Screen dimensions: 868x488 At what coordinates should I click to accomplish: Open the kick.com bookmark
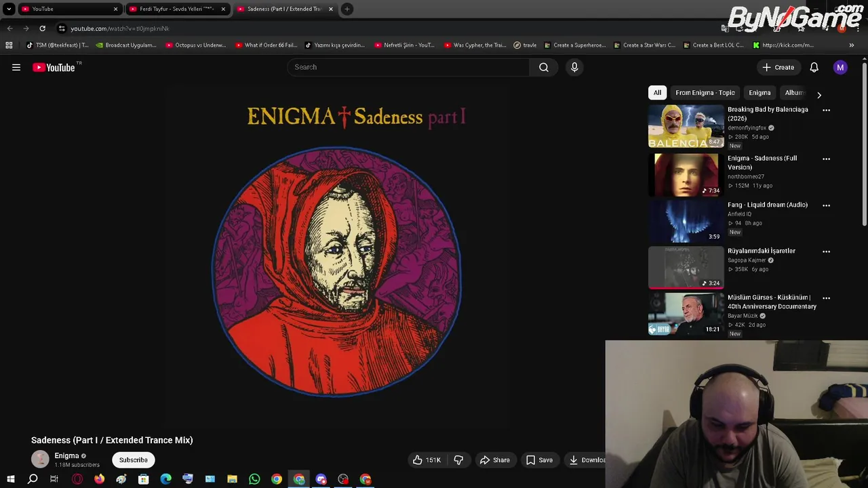(x=783, y=45)
